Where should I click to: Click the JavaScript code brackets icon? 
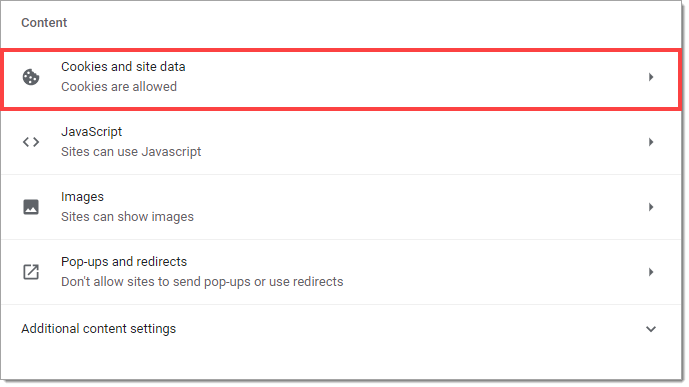31,142
